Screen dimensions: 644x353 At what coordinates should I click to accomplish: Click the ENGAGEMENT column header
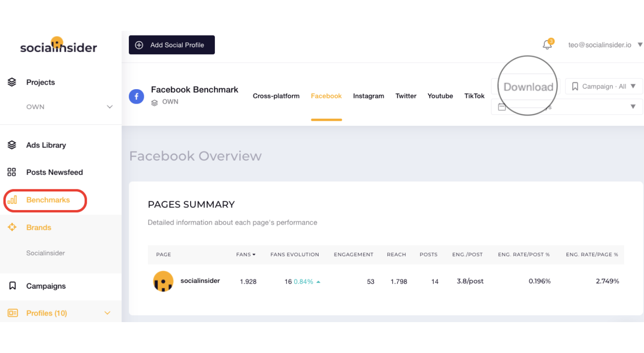pyautogui.click(x=354, y=255)
